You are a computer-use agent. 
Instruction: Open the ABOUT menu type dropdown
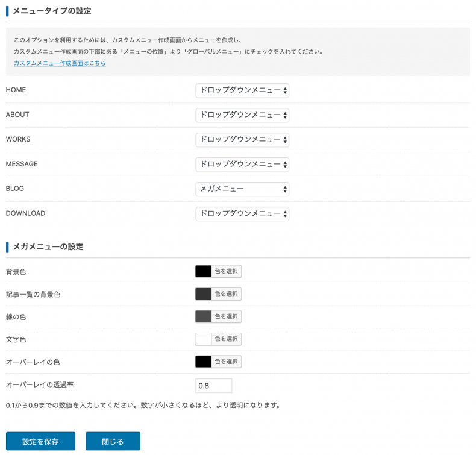tap(242, 115)
